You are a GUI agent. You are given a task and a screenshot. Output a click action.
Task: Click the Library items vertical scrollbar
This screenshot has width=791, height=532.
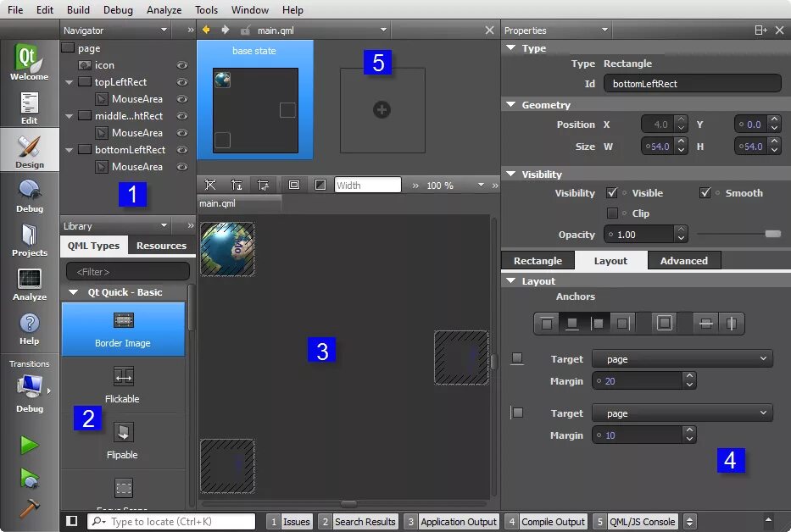(x=192, y=308)
